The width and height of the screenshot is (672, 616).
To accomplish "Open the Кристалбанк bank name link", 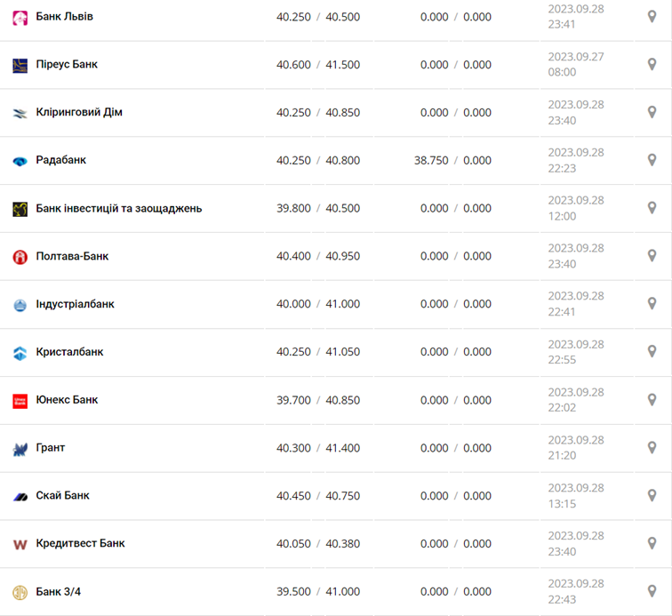I will (69, 352).
